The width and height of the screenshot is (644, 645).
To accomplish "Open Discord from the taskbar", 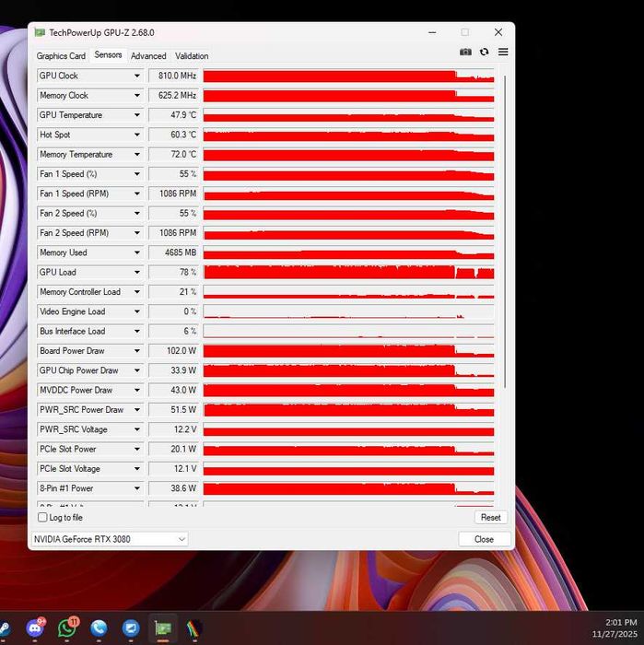I will tap(35, 627).
